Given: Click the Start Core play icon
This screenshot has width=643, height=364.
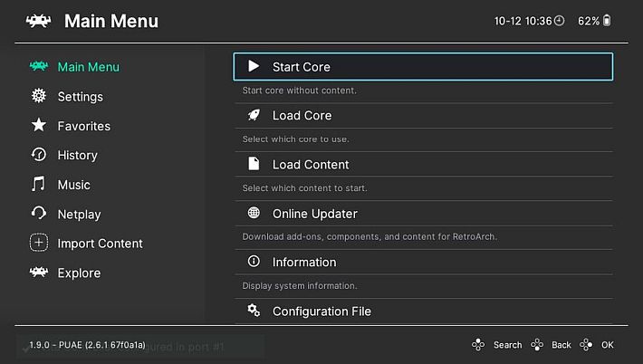Looking at the screenshot, I should 254,66.
